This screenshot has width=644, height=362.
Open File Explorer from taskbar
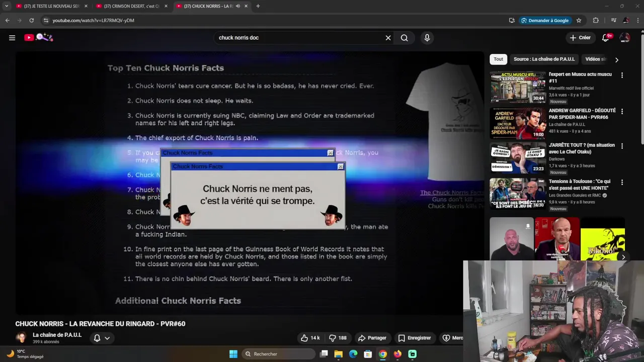[339, 354]
